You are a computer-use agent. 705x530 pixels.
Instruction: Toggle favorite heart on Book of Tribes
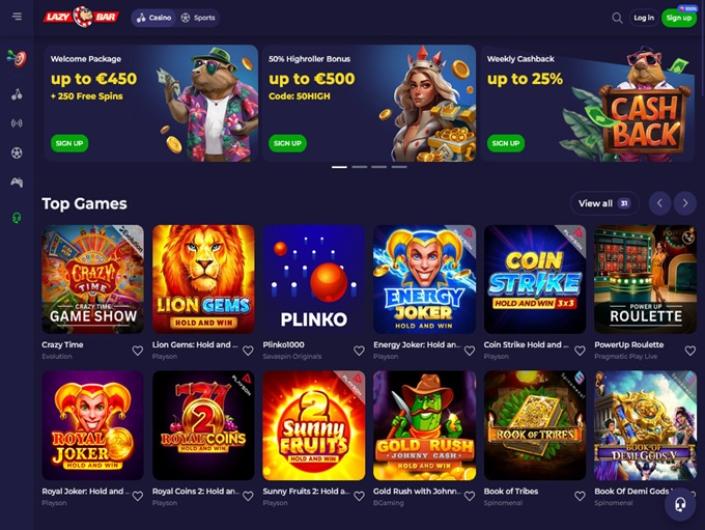[x=580, y=496]
